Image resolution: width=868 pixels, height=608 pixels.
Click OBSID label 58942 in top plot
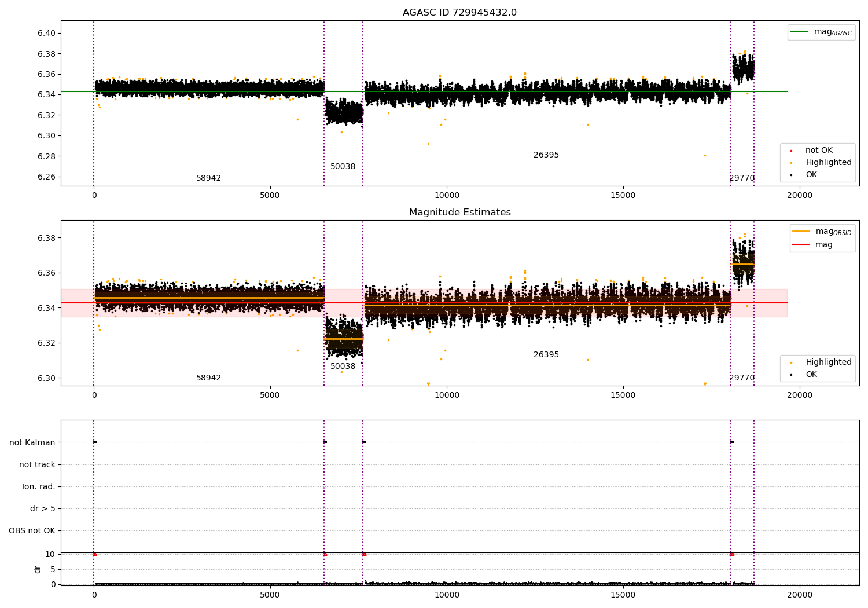point(208,178)
